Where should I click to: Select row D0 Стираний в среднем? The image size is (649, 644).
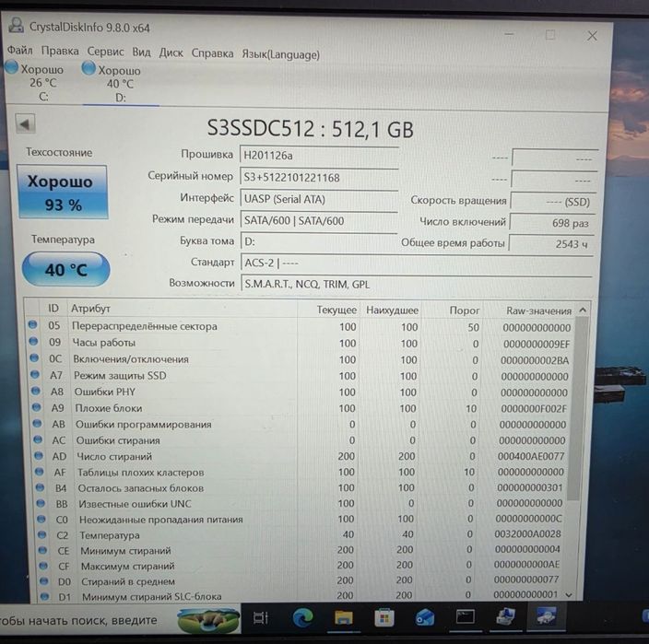301,580
